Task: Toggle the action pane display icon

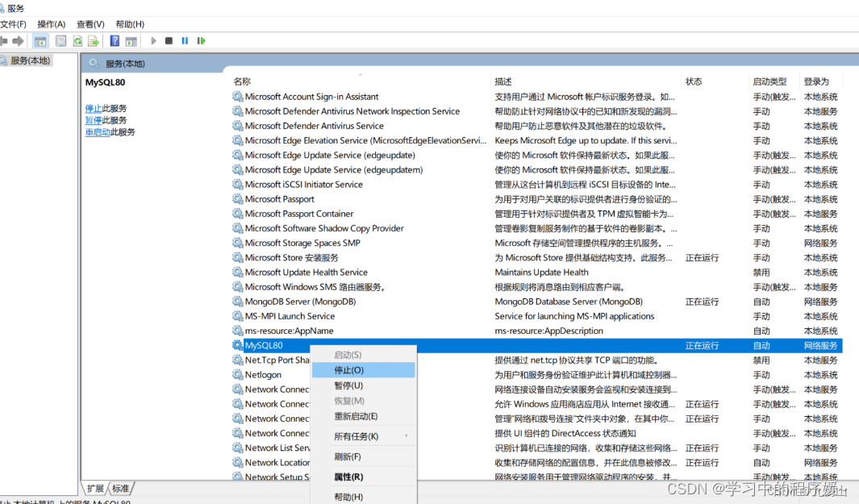Action: 131,39
